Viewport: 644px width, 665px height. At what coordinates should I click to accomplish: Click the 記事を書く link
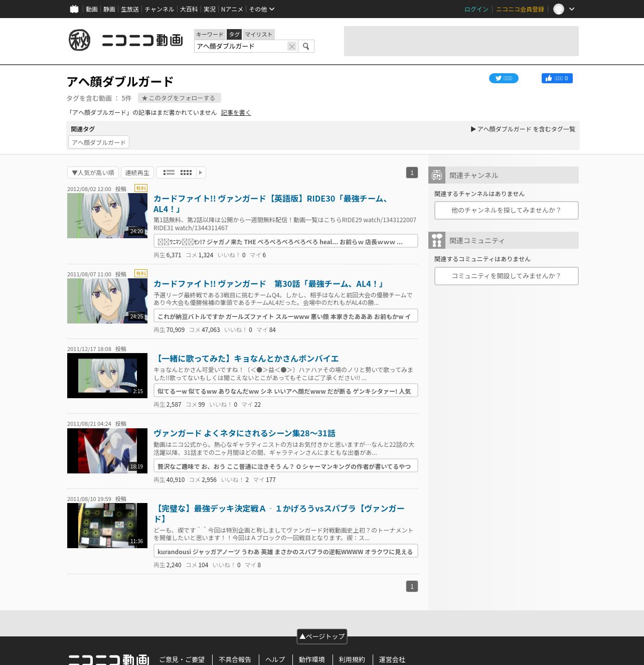pyautogui.click(x=236, y=113)
